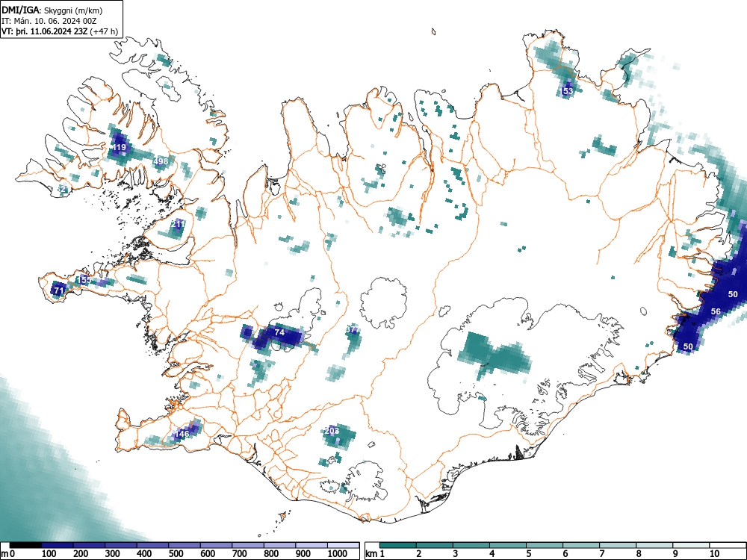Click the black 0–100 m legend swatch
The image size is (747, 560).
pos(25,545)
